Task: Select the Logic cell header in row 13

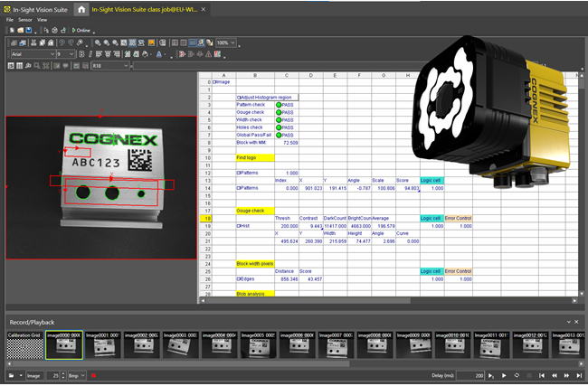Action: tap(432, 180)
